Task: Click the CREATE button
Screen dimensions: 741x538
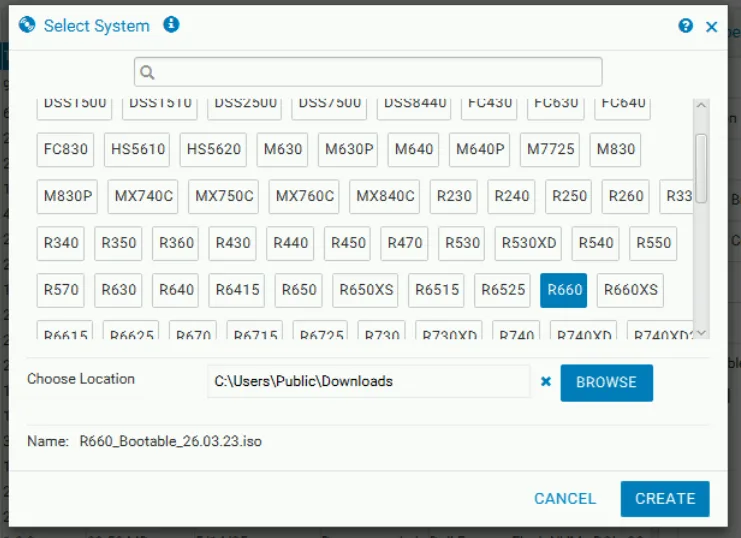Action: click(x=664, y=498)
